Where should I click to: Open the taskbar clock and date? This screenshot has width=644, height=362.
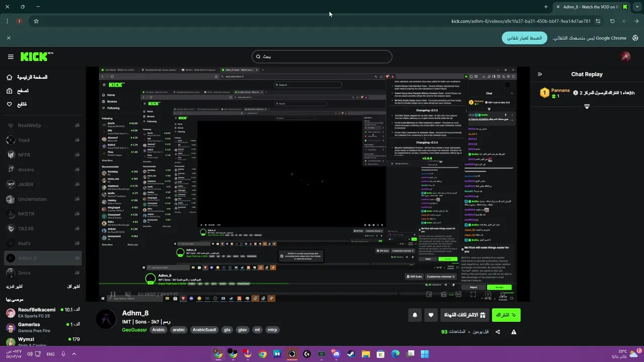[14, 354]
